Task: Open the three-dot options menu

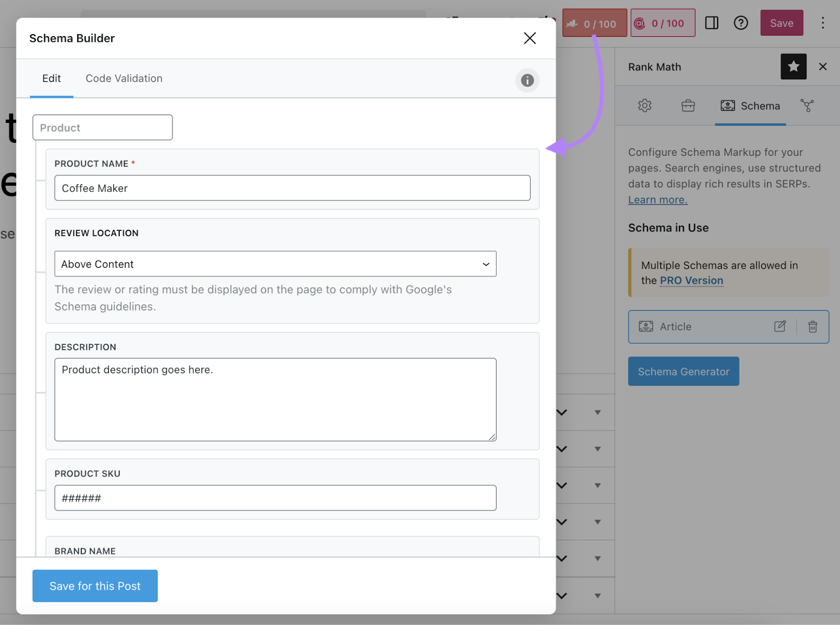Action: tap(823, 23)
